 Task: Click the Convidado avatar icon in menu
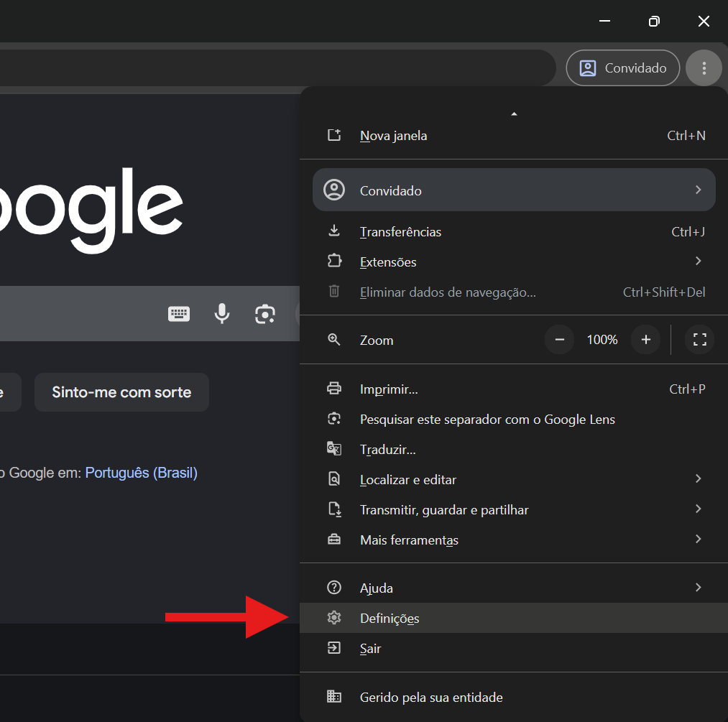point(334,190)
